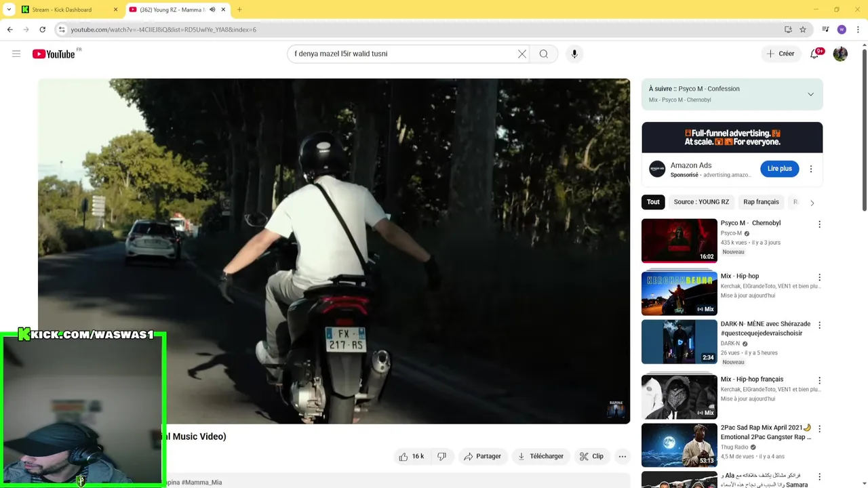
Task: Open the Amazon Ads advertiser link
Action: (x=727, y=175)
